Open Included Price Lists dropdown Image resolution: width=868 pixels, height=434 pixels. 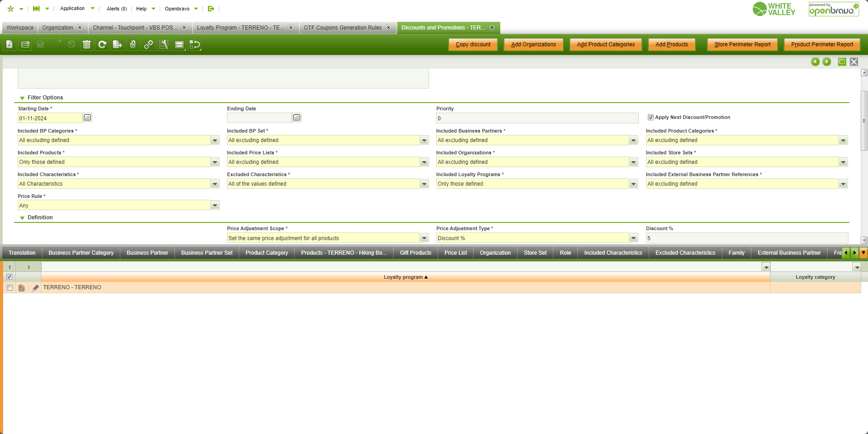pos(424,162)
